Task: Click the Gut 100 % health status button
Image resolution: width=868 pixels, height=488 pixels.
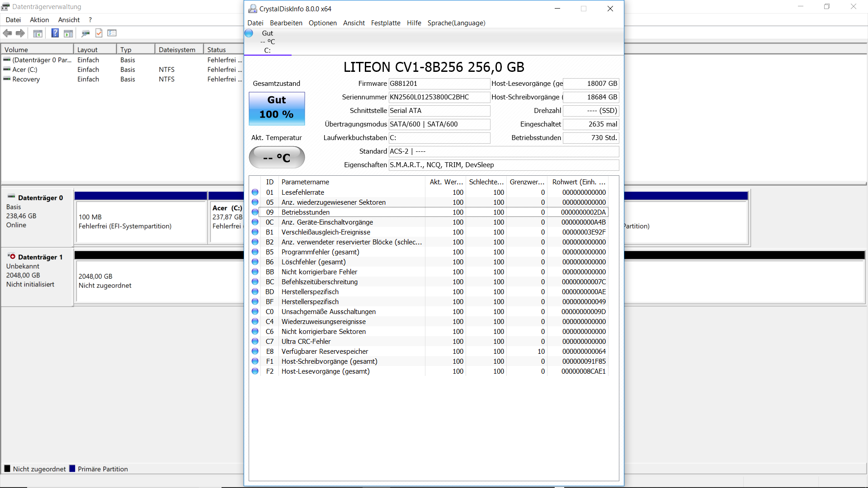Action: [x=277, y=108]
